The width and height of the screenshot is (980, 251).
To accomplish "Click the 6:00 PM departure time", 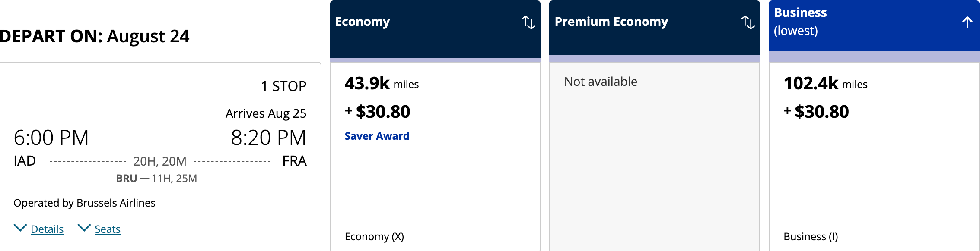I will pyautogui.click(x=51, y=138).
